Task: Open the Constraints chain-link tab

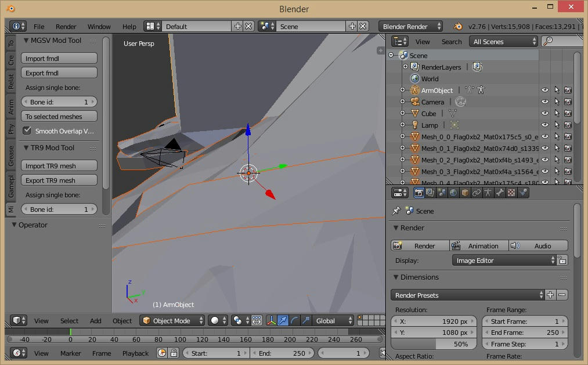Action: [x=477, y=193]
